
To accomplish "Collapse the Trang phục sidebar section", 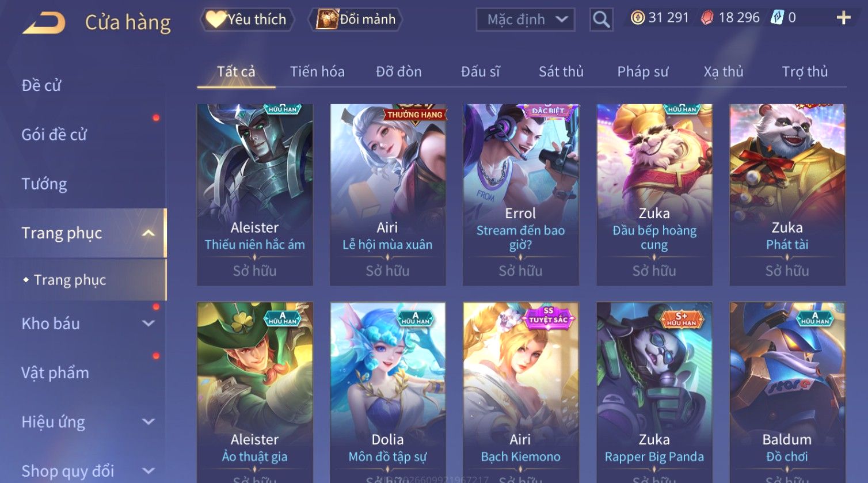I will [x=149, y=233].
